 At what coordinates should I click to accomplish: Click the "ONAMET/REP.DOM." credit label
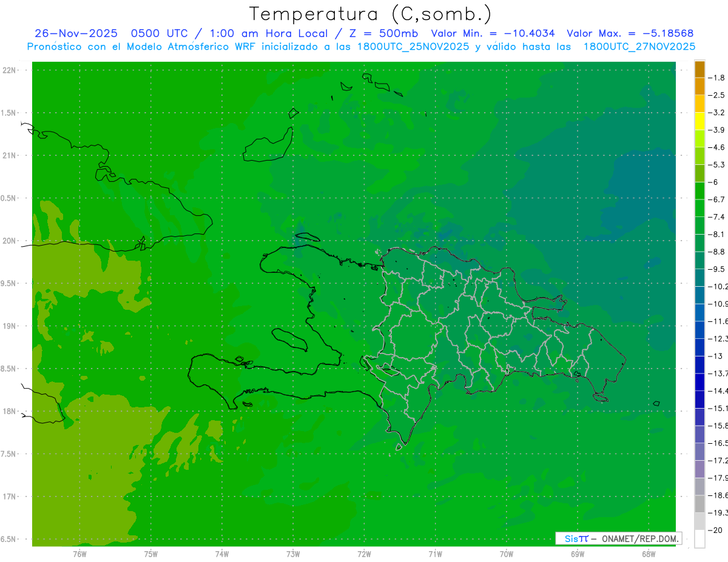coord(639,538)
